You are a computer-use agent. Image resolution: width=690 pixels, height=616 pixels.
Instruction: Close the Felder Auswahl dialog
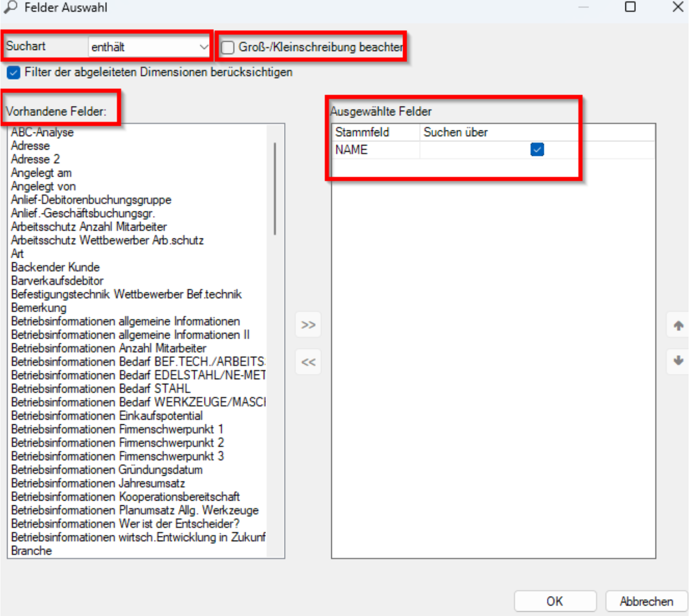[x=678, y=7]
